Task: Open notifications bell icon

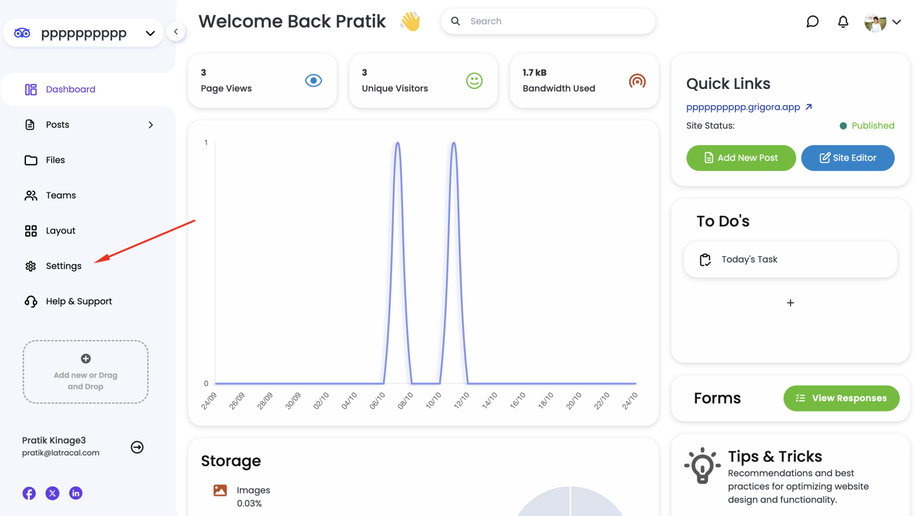Action: tap(843, 21)
